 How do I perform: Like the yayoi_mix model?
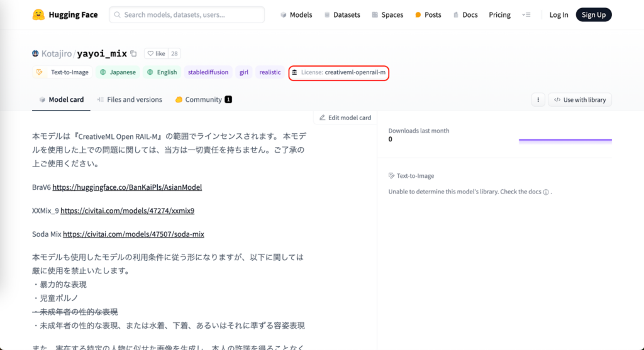coord(156,54)
